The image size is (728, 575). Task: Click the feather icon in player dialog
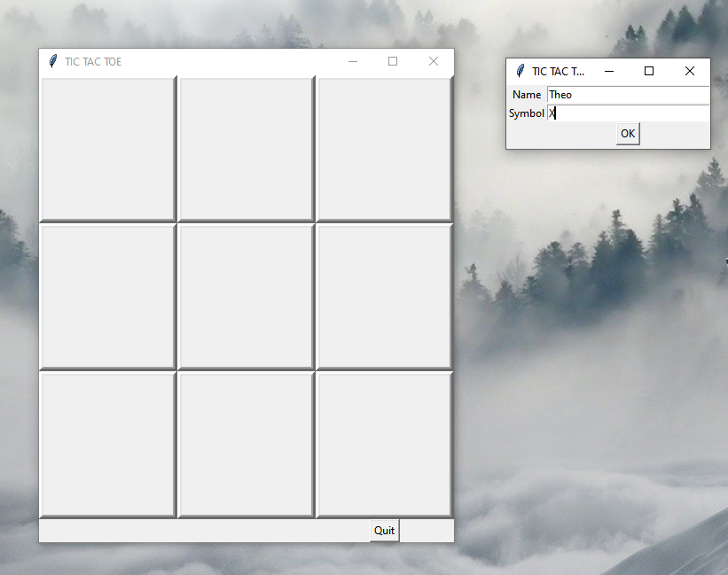521,71
